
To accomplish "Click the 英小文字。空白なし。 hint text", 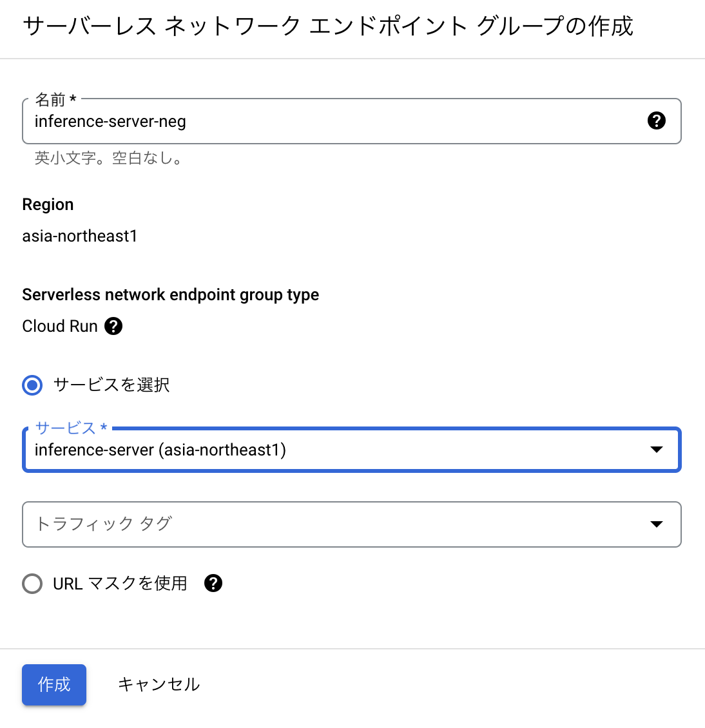I will [x=108, y=158].
